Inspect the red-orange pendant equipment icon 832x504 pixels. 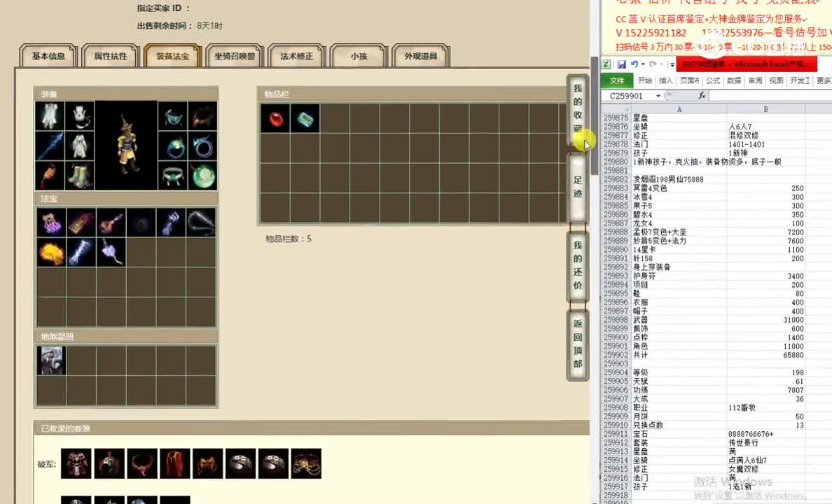pyautogui.click(x=50, y=176)
